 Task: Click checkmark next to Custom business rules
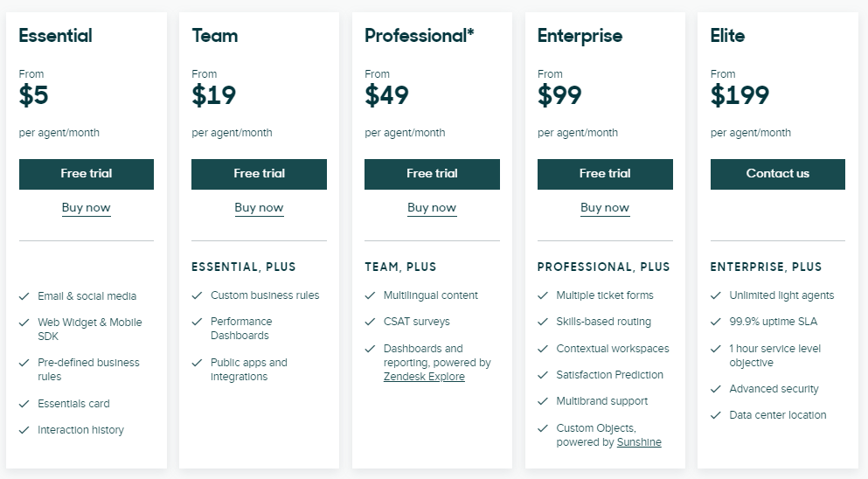point(198,295)
